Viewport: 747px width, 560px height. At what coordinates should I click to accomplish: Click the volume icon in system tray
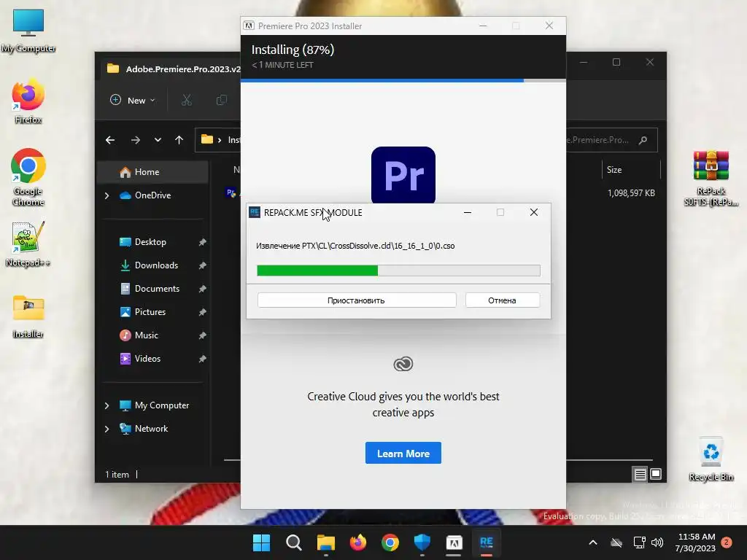pyautogui.click(x=657, y=542)
